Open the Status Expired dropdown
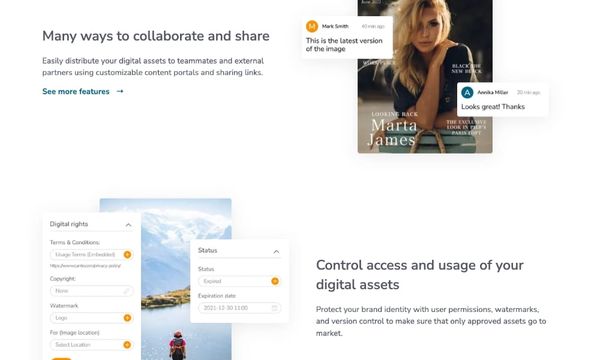The image size is (600, 360). point(239,281)
